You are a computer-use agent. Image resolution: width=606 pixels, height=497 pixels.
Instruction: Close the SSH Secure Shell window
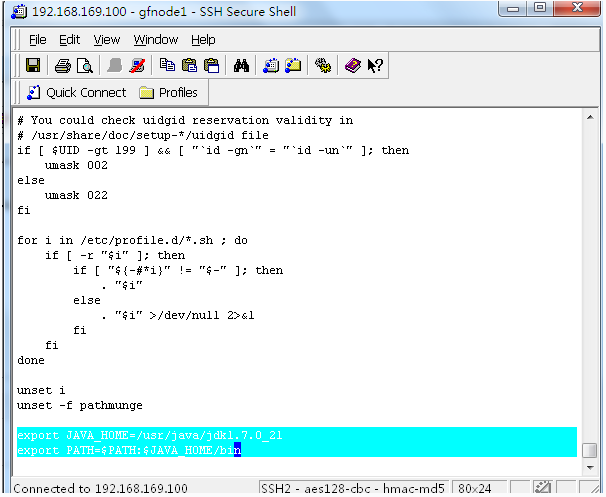pos(577,8)
